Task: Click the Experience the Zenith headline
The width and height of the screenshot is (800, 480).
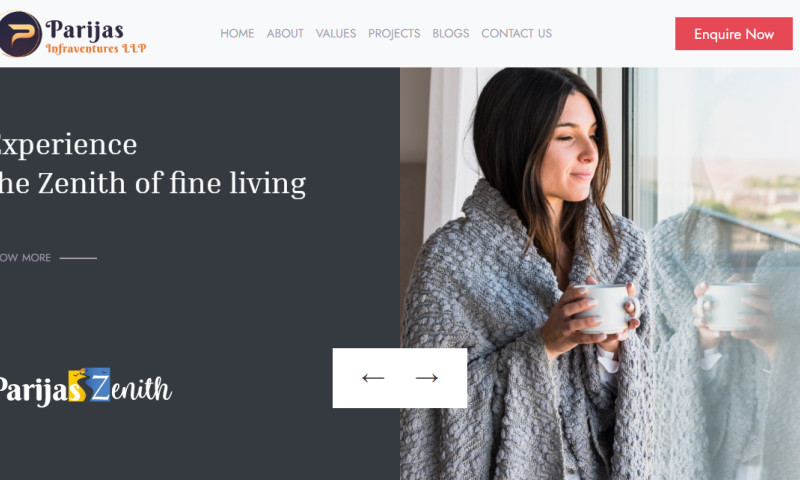Action: click(x=153, y=164)
